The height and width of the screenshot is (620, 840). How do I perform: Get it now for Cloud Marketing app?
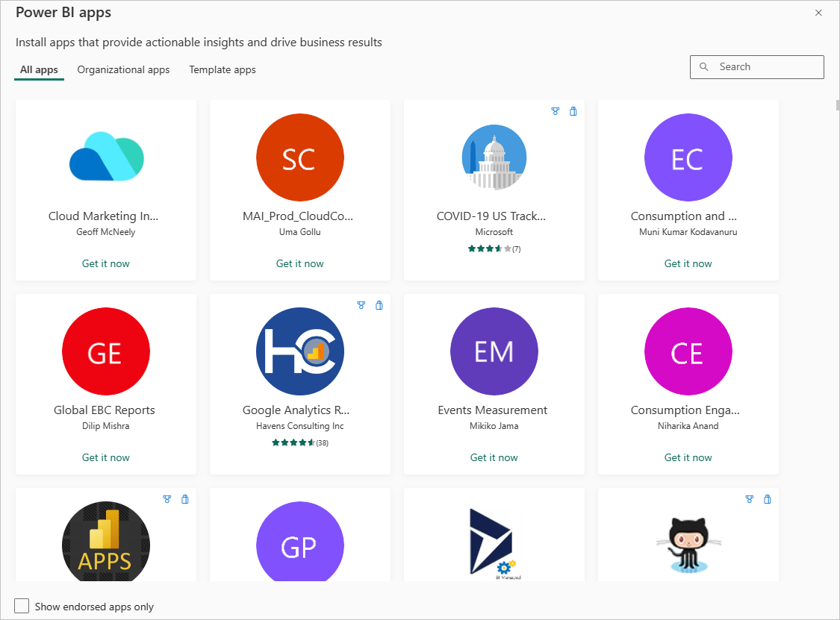tap(106, 263)
